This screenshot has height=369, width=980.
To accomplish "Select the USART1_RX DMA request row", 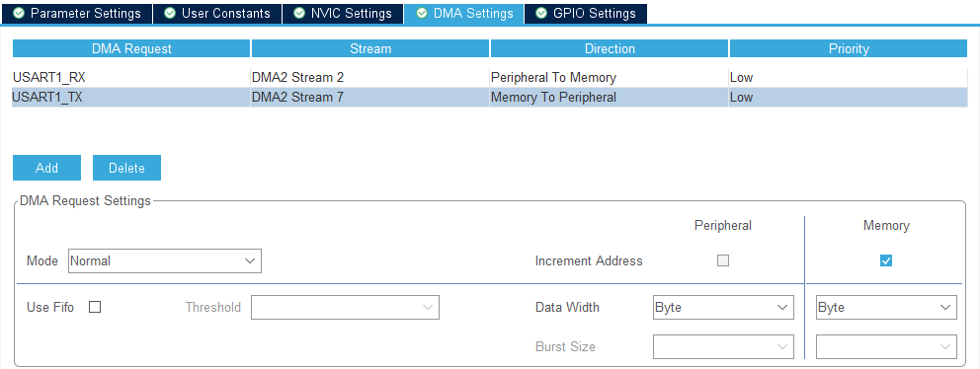I will coord(489,77).
